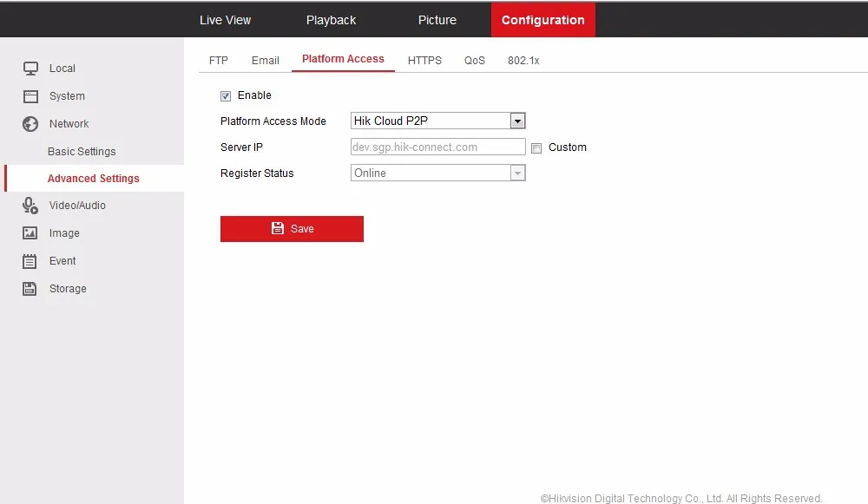
Task: Click the Event notepad icon
Action: 30,261
